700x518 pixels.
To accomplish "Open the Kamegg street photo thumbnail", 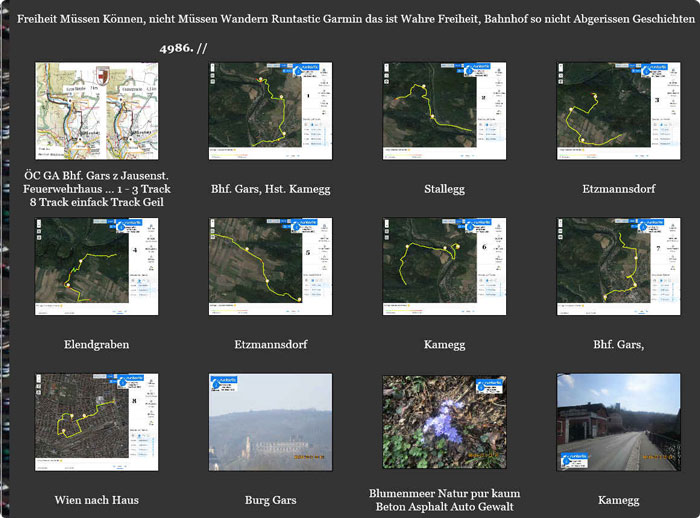I will 618,422.
